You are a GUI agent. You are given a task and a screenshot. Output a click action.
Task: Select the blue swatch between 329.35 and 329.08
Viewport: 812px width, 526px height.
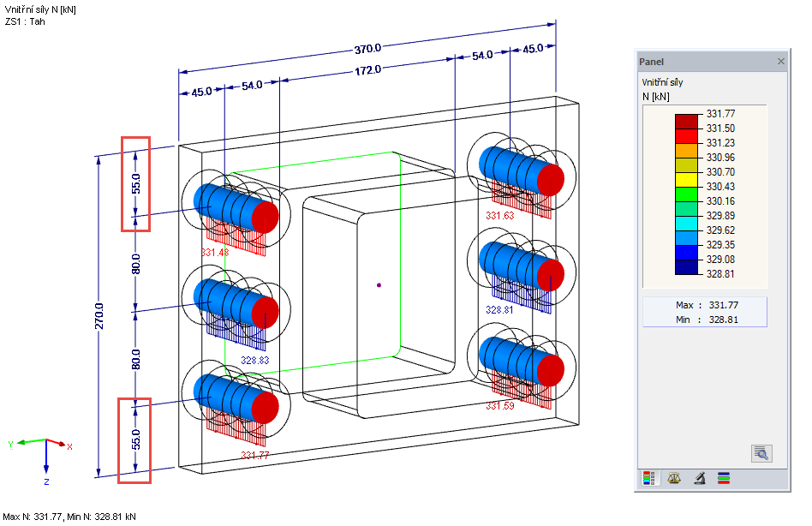coord(686,252)
